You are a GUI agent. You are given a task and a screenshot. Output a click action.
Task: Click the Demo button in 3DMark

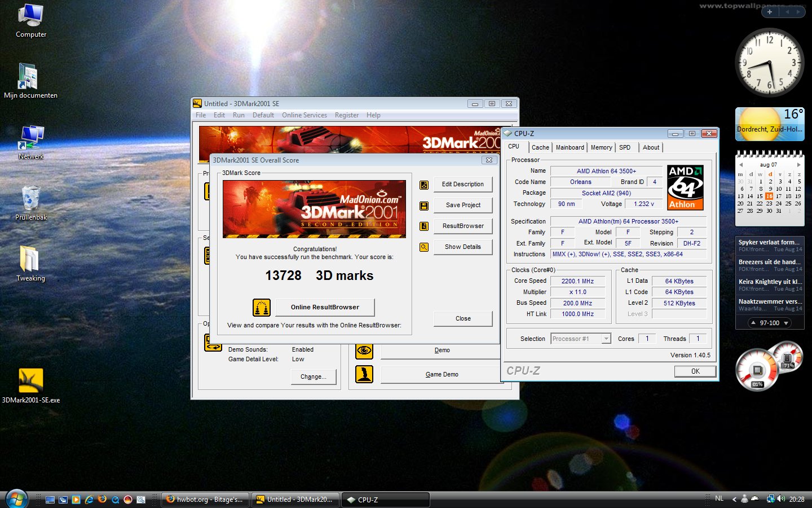tap(442, 351)
